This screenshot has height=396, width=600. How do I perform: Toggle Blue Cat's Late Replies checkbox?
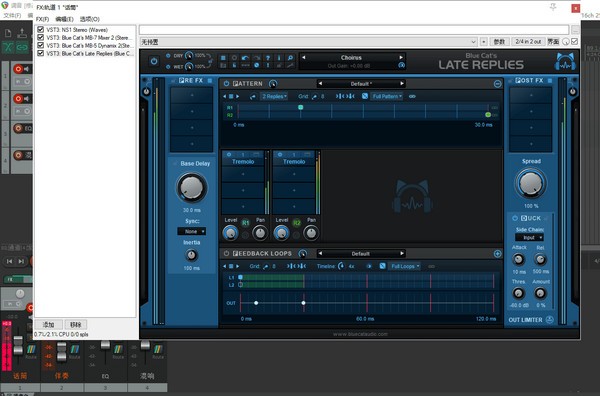click(x=40, y=54)
